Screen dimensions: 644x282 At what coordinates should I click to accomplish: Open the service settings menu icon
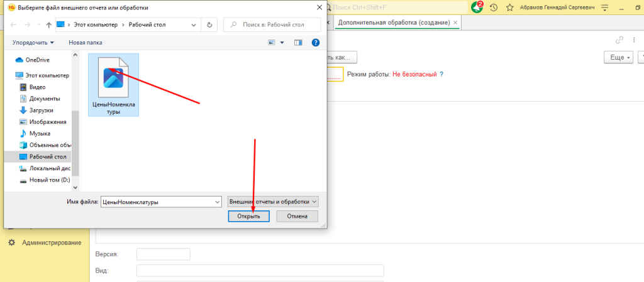tap(605, 8)
